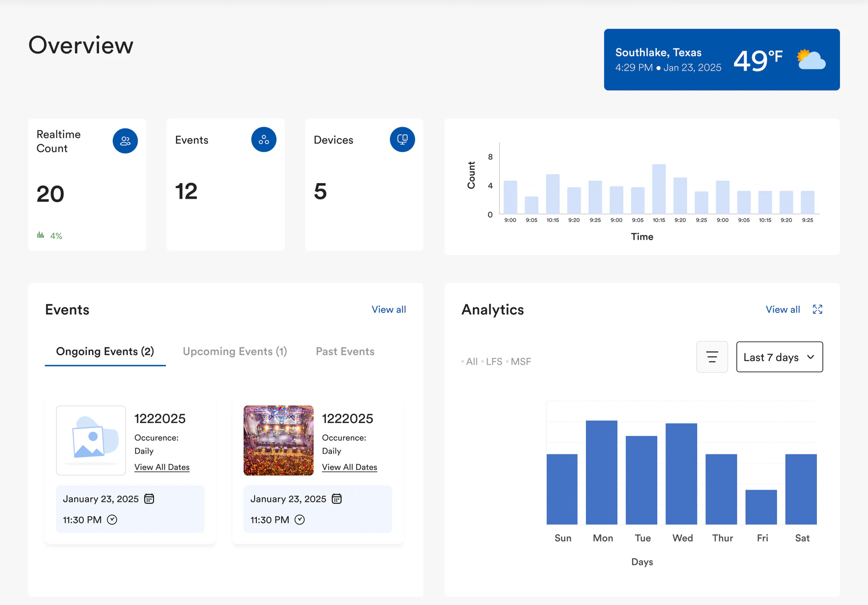Click the Fri bar in Analytics chart
This screenshot has height=605, width=868.
coord(761,507)
